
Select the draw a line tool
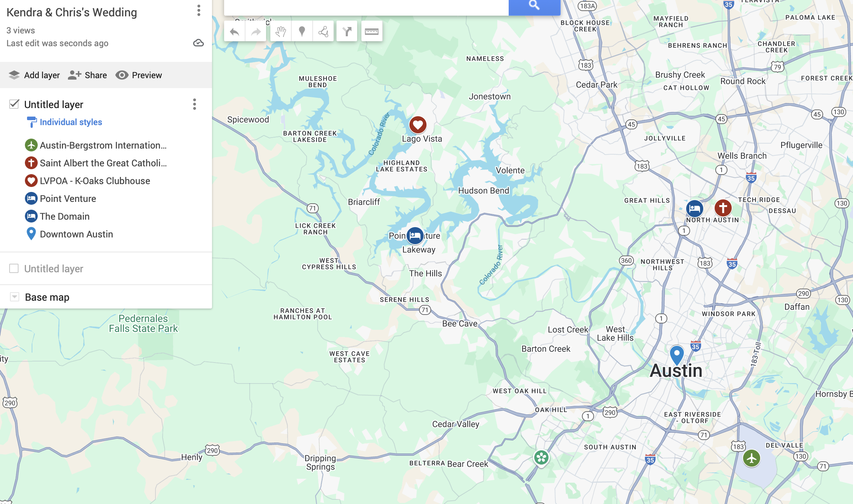coord(323,32)
